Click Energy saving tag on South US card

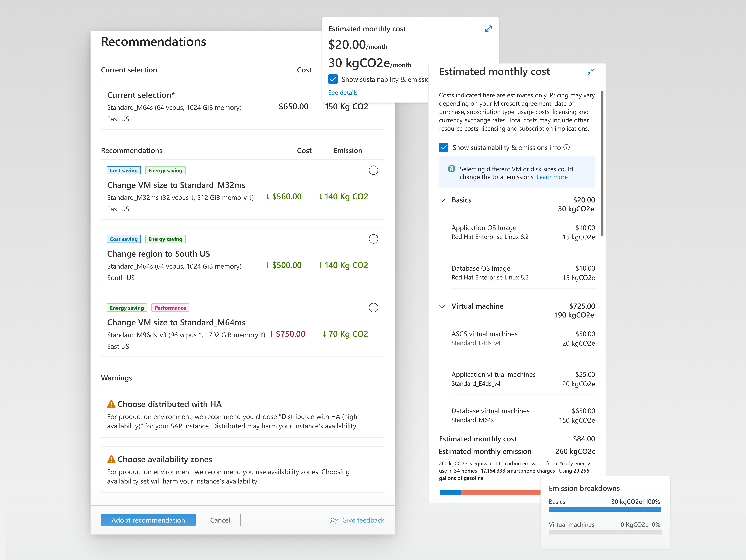[165, 239]
